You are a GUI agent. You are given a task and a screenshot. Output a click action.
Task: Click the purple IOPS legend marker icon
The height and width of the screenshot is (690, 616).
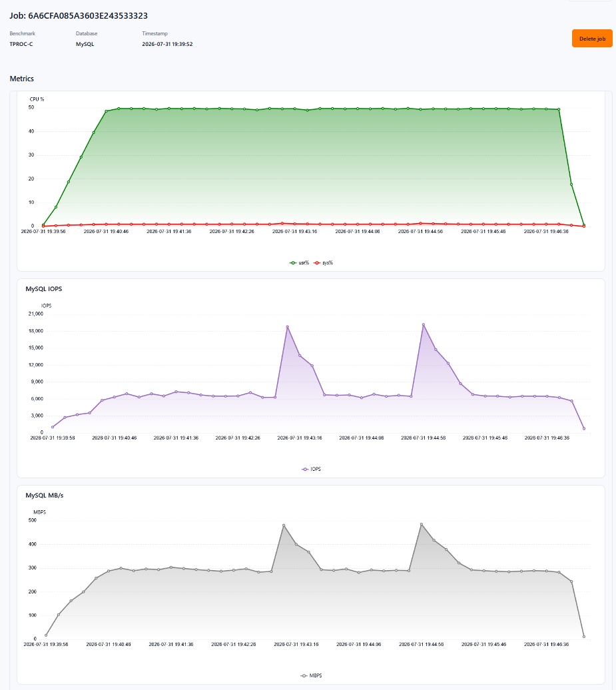click(x=305, y=469)
